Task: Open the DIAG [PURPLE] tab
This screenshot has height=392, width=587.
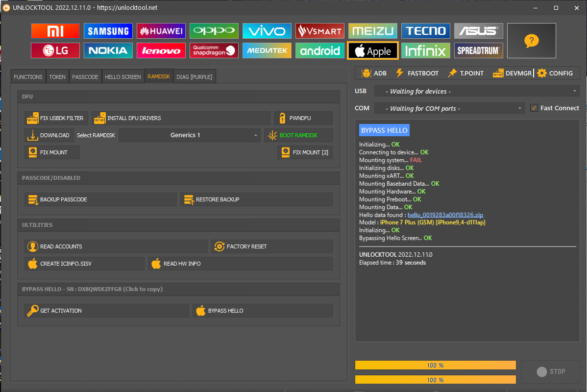Action: (x=195, y=77)
